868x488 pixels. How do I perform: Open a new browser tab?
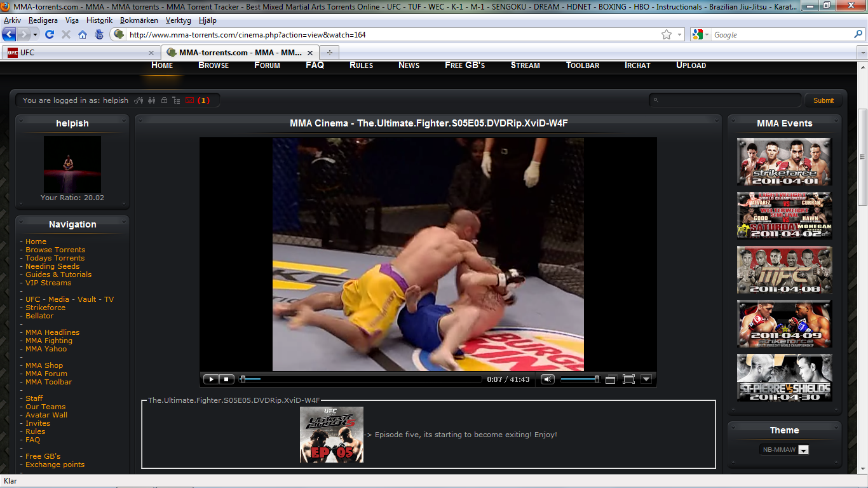pos(330,53)
